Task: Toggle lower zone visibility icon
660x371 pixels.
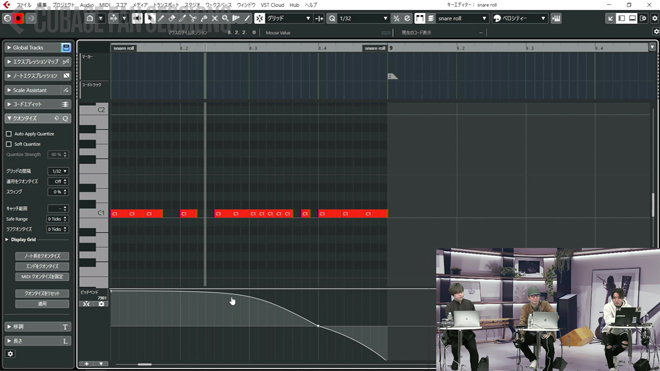Action: (632, 19)
